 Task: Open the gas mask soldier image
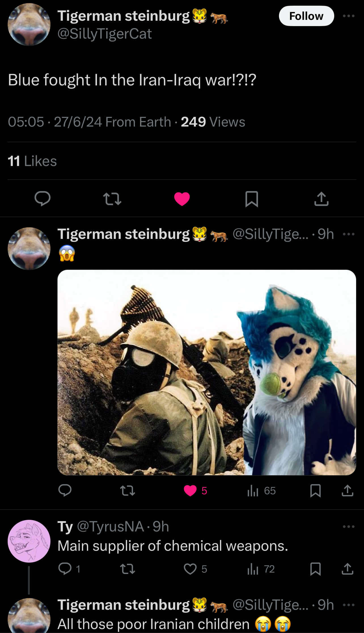(207, 372)
